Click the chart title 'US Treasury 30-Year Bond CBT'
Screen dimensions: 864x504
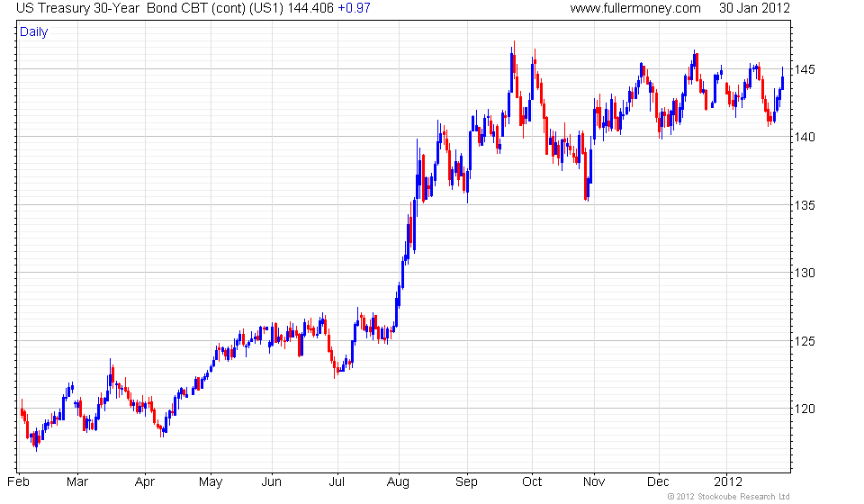click(x=112, y=8)
